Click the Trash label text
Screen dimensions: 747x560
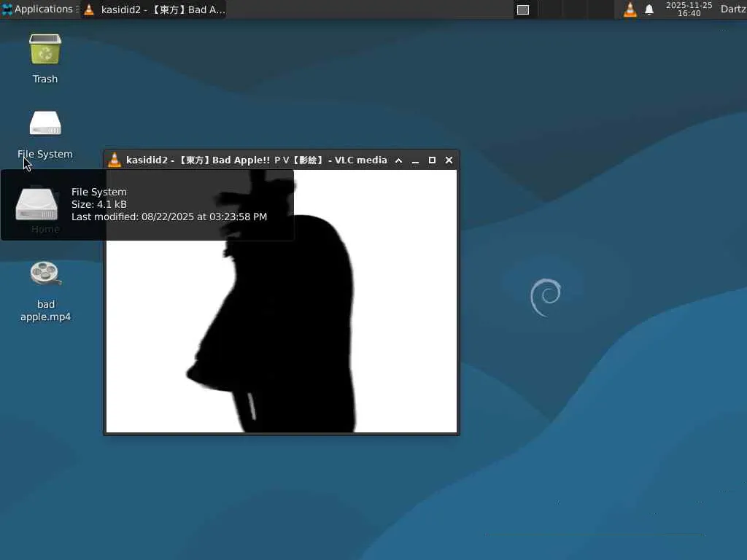45,79
